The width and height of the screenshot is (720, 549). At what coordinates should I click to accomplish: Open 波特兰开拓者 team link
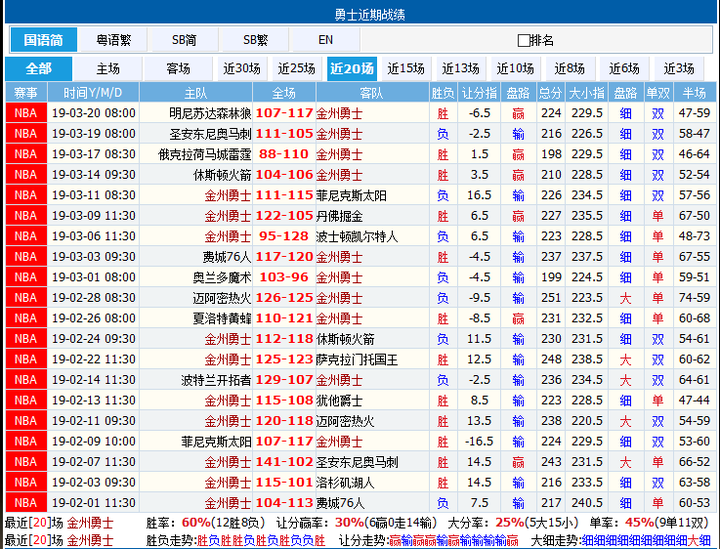tap(216, 380)
